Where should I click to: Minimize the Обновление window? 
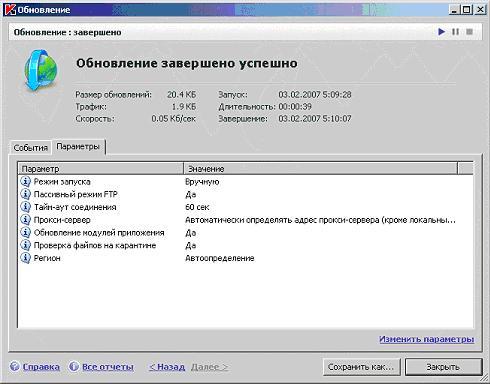(x=454, y=9)
